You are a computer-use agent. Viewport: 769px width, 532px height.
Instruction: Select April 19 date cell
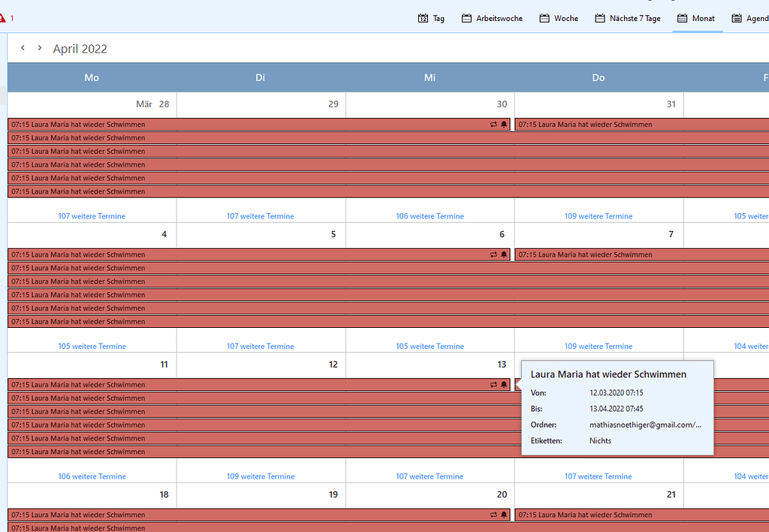[x=261, y=494]
